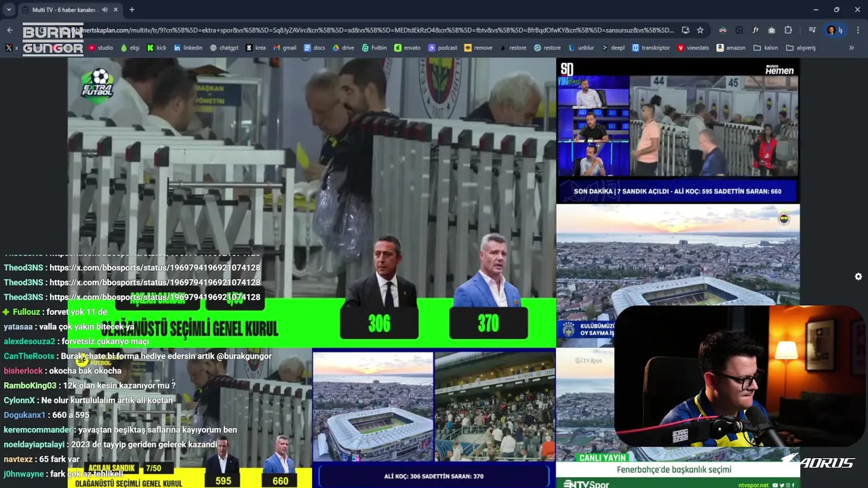Open Theod3NS's last x.com status link

155,297
